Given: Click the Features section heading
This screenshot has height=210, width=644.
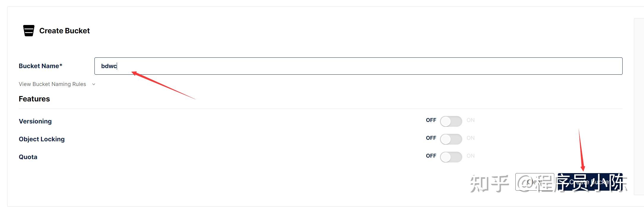Looking at the screenshot, I should [34, 99].
